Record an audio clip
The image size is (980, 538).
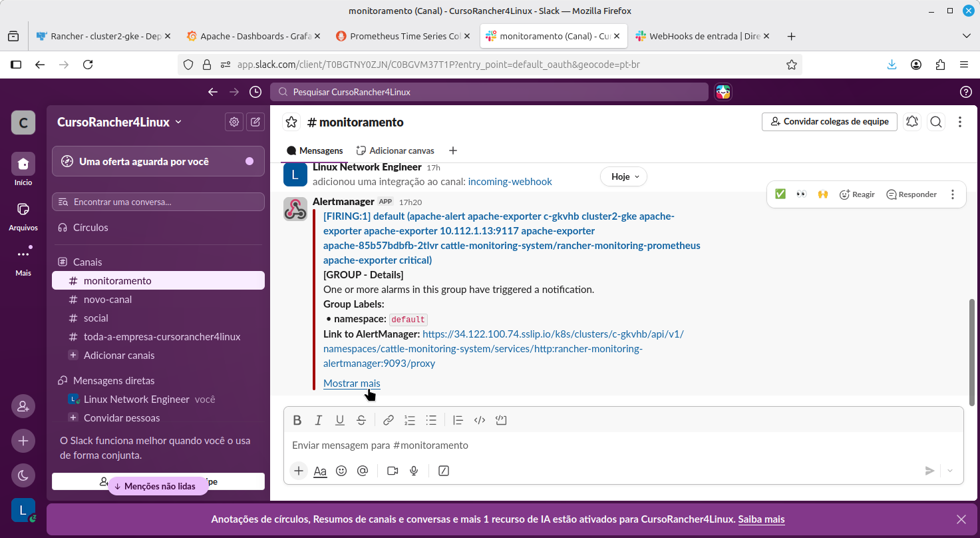[414, 471]
